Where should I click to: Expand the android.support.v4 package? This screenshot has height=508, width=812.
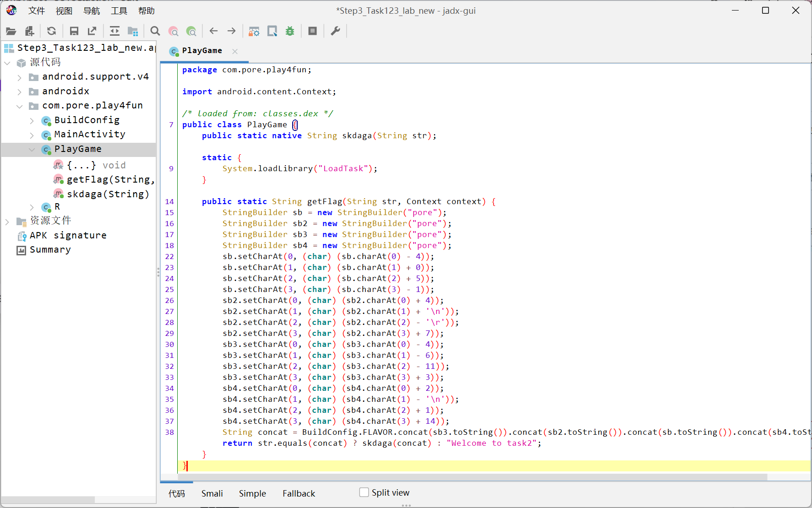click(19, 77)
